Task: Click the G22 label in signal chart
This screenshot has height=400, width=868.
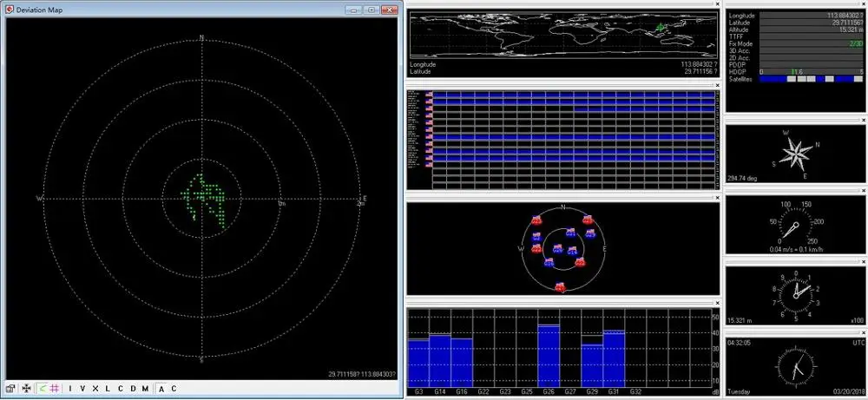Action: 483,391
